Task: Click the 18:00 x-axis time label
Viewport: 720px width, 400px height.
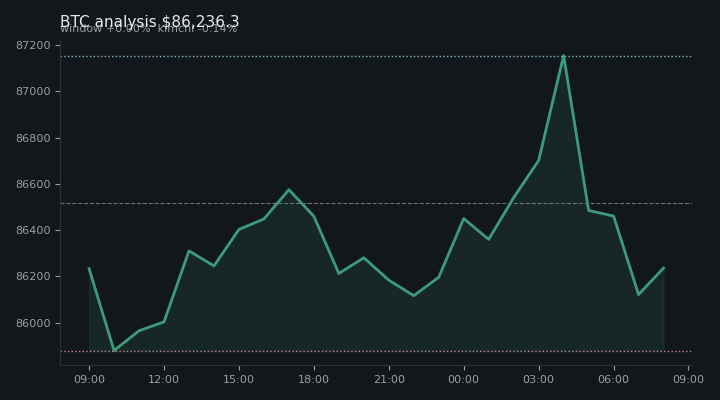Action: 314,379
